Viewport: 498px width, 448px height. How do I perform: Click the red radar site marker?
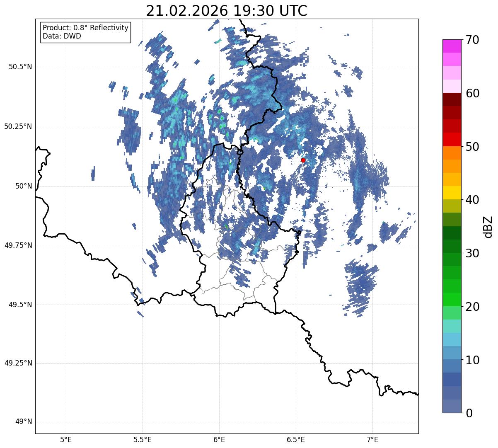[x=303, y=160]
